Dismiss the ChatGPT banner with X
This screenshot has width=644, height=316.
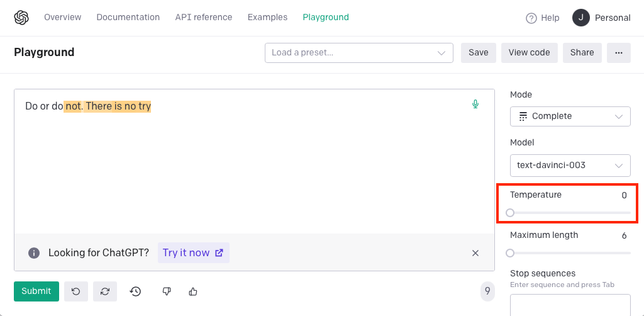click(x=475, y=253)
